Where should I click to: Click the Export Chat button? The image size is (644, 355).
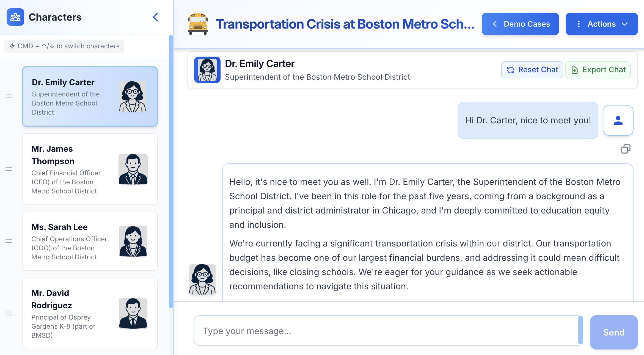pyautogui.click(x=598, y=70)
